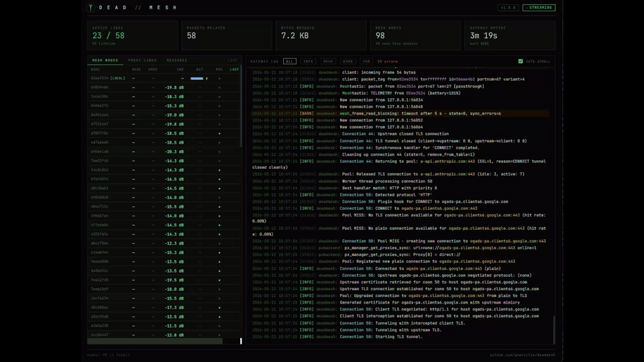The width and height of the screenshot is (644, 362).
Task: Click position dot in row 404d713c
Action: (x=219, y=207)
